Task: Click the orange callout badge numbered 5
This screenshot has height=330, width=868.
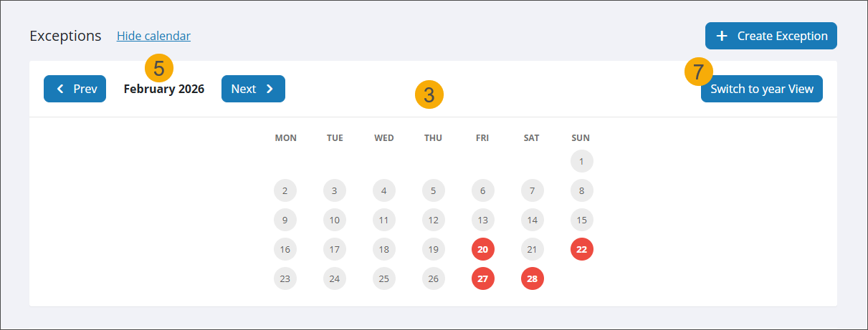Action: click(x=159, y=68)
